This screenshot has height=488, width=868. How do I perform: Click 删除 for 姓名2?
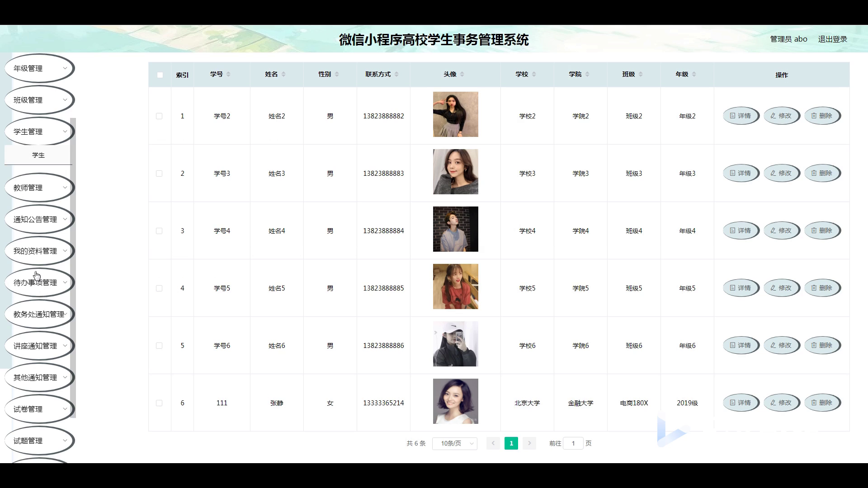822,116
